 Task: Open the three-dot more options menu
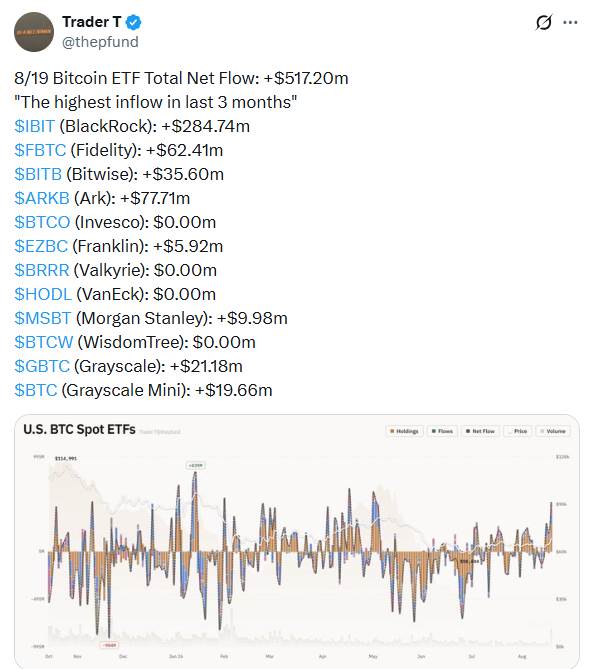[x=570, y=22]
